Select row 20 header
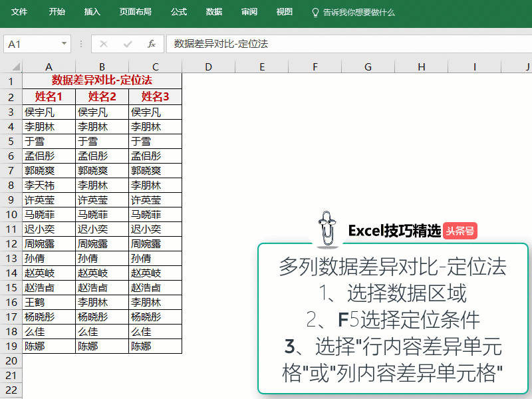The height and width of the screenshot is (399, 532). coord(11,360)
